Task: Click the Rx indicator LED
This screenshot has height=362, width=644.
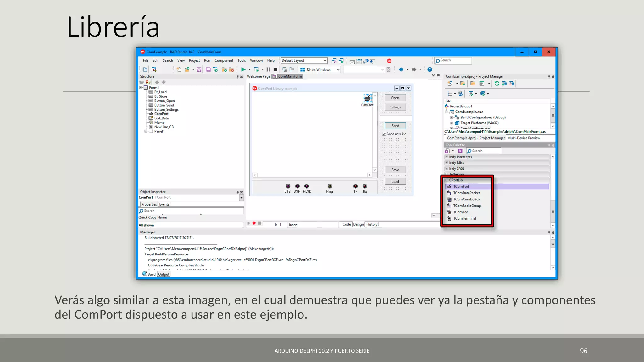Action: (365, 186)
